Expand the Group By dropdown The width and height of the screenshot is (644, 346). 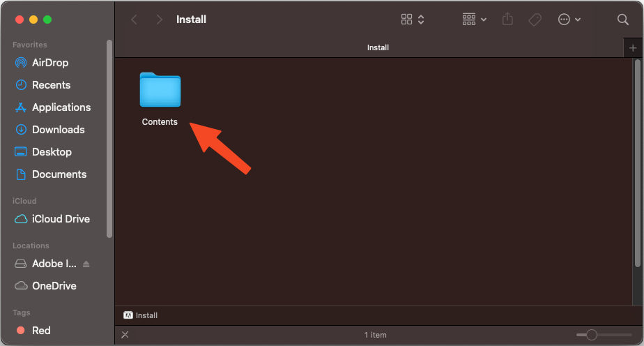coord(475,20)
